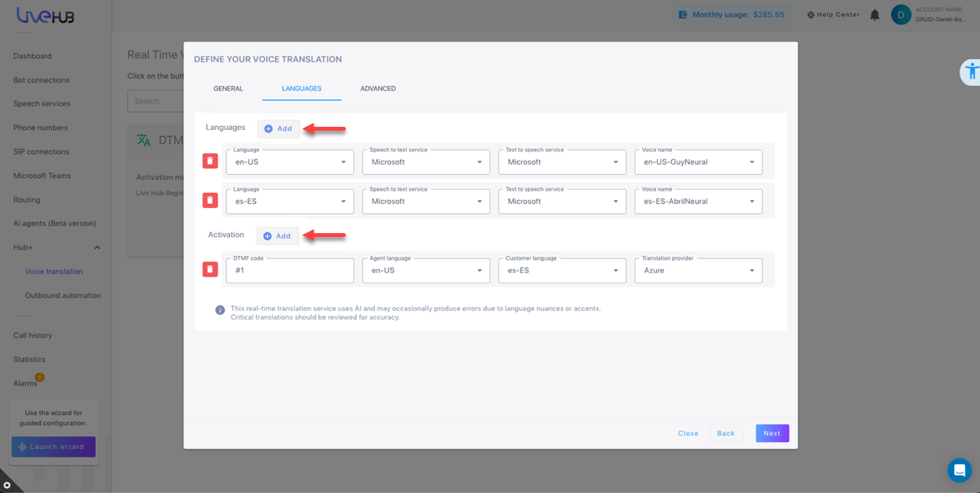Image resolution: width=980 pixels, height=493 pixels.
Task: Open the chat support bubble
Action: point(959,470)
